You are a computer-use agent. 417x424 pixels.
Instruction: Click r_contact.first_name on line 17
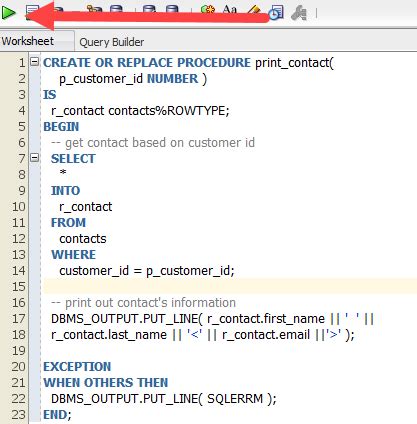pos(266,319)
